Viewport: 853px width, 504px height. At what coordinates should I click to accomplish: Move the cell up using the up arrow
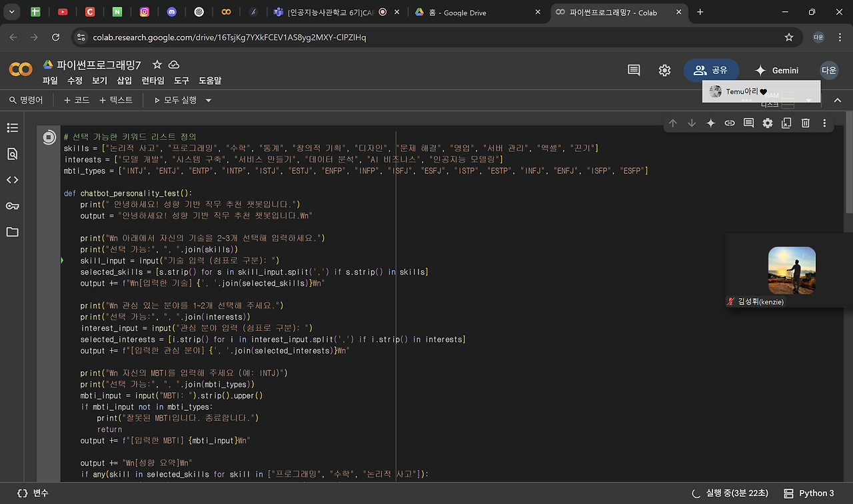coord(673,123)
